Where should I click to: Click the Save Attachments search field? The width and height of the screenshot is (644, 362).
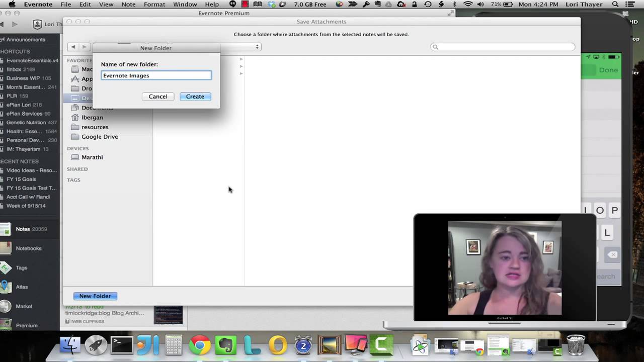coord(503,47)
